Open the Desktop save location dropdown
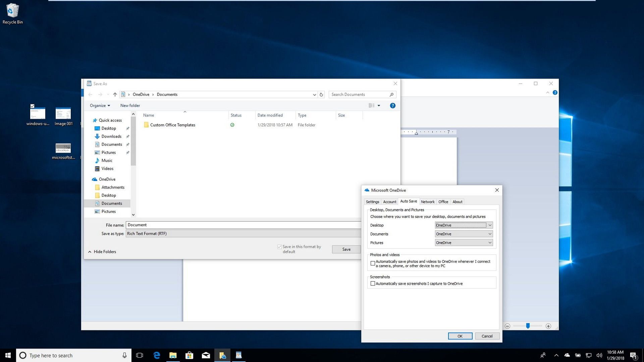Viewport: 644px width, 362px height. coord(490,225)
